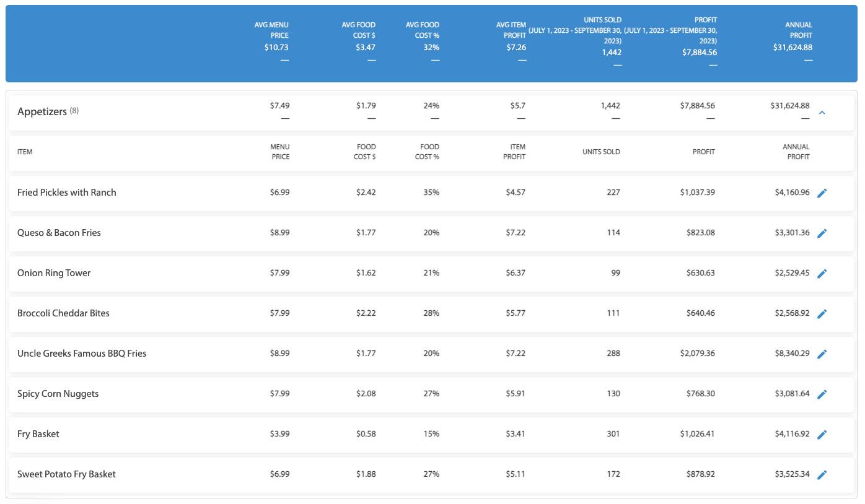Image resolution: width=865 pixels, height=504 pixels.
Task: Select the Annual Profit column header
Action: pos(796,152)
